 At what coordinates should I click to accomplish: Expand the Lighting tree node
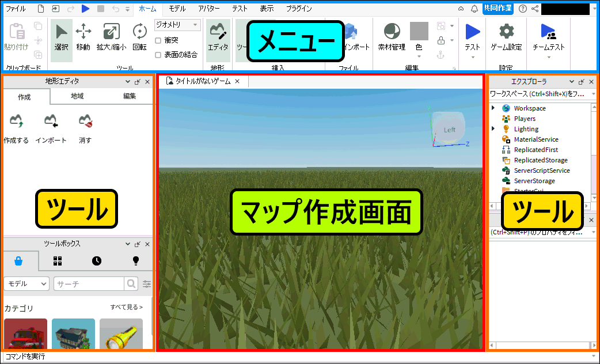click(493, 128)
